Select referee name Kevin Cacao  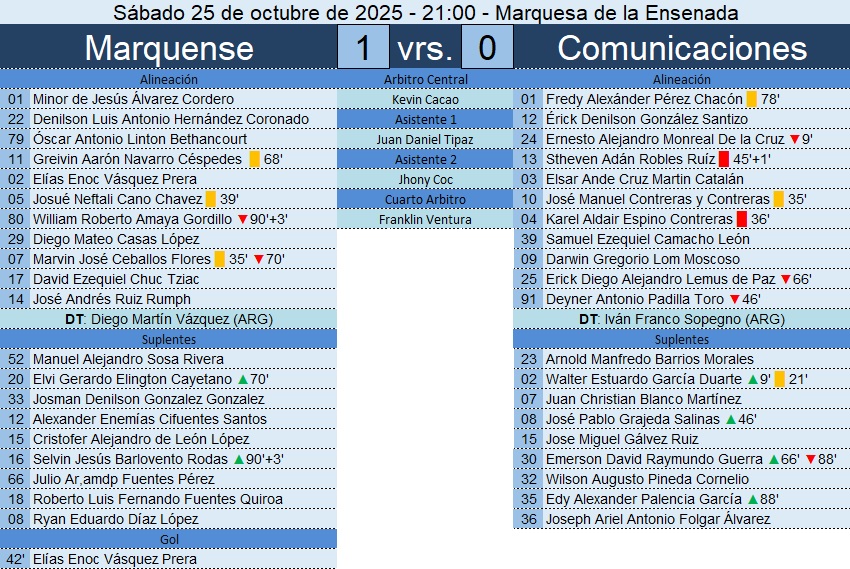tap(425, 99)
